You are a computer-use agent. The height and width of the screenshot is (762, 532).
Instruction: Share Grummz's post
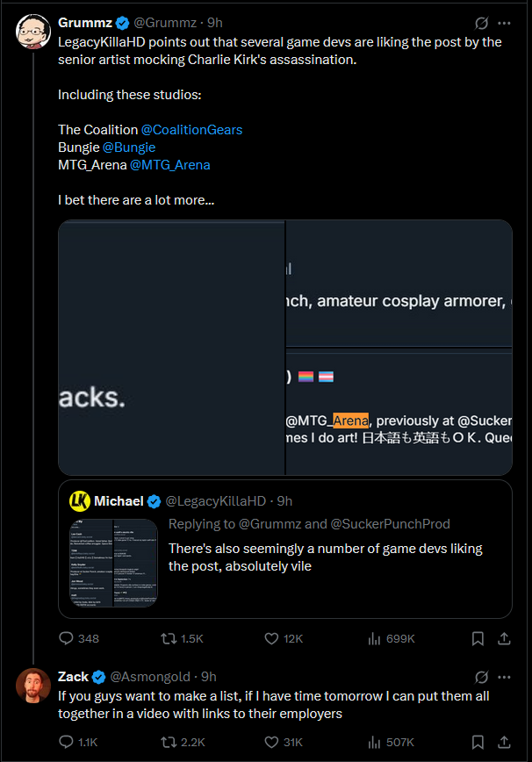tap(504, 638)
